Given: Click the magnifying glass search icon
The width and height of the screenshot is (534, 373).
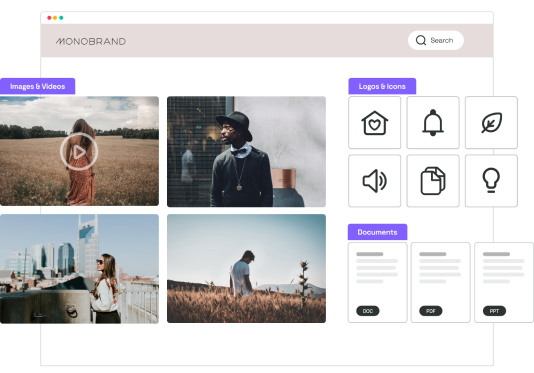Looking at the screenshot, I should click(421, 40).
